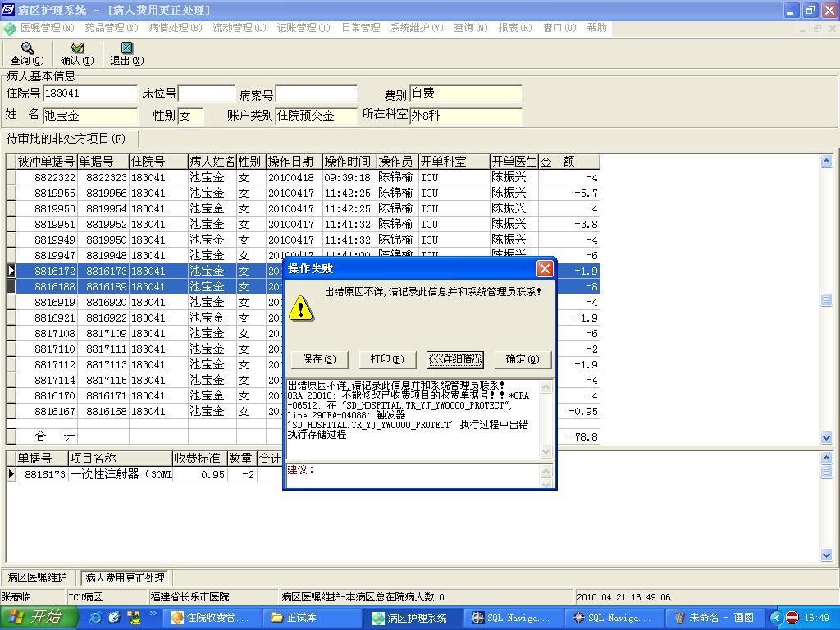Click the 所在科室 field showing 外8科
Screen dimensions: 840x630
466,116
